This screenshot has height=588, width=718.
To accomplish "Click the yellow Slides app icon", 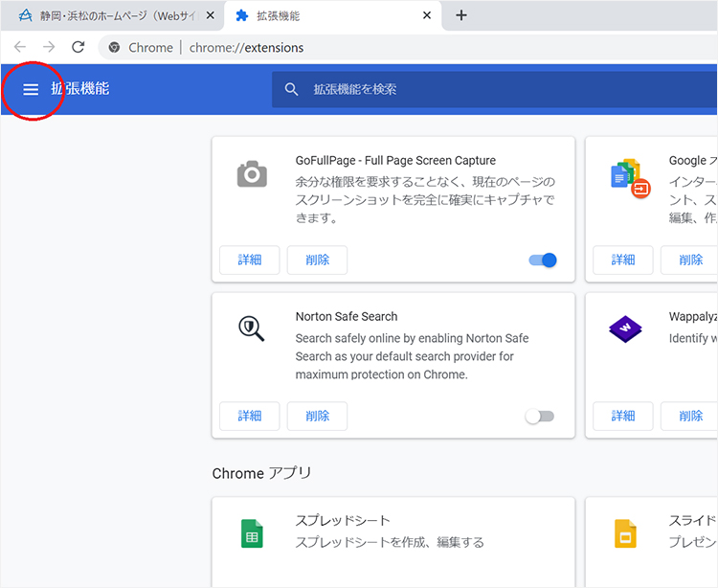I will click(625, 533).
